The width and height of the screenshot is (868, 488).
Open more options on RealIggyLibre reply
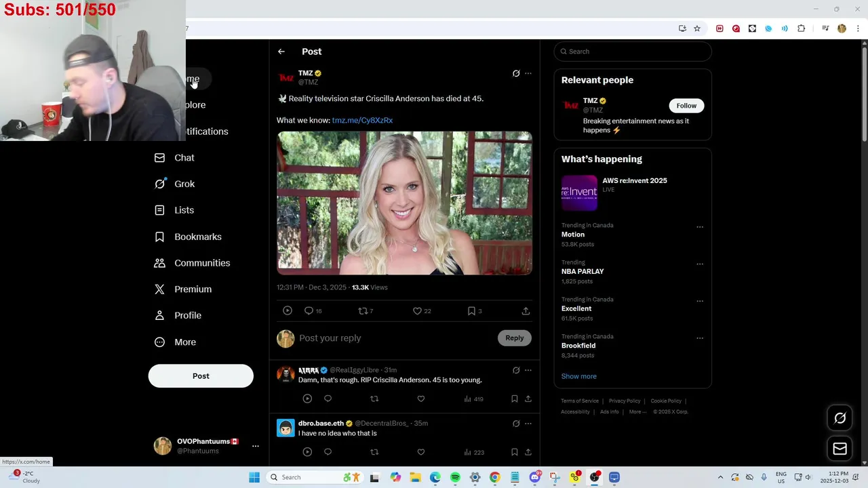pos(528,370)
